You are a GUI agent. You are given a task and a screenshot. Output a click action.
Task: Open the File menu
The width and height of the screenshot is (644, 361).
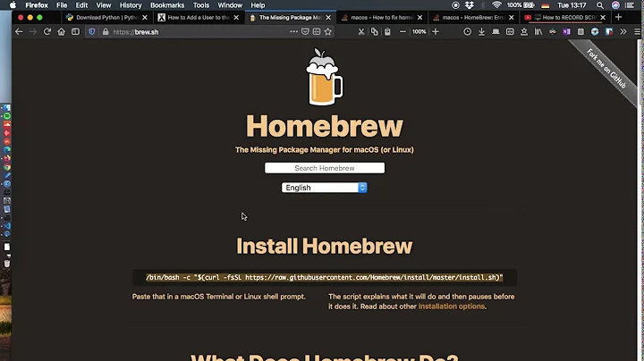click(x=62, y=5)
